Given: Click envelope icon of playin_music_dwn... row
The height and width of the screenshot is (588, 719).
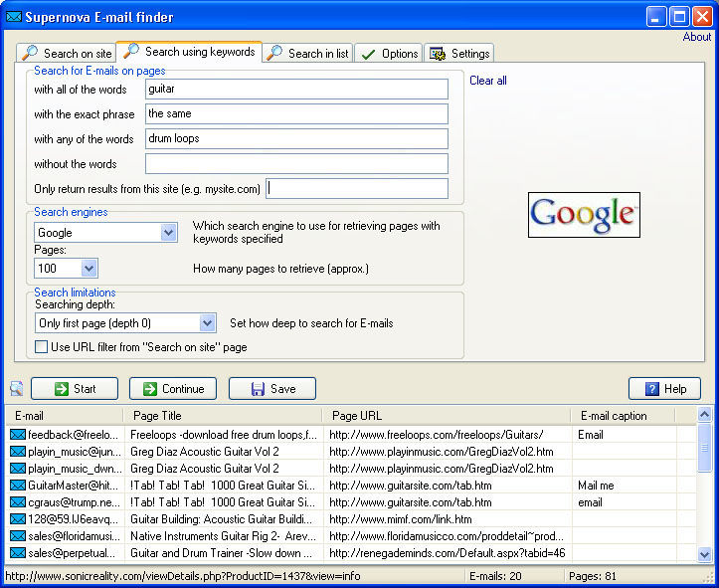Looking at the screenshot, I should (18, 469).
